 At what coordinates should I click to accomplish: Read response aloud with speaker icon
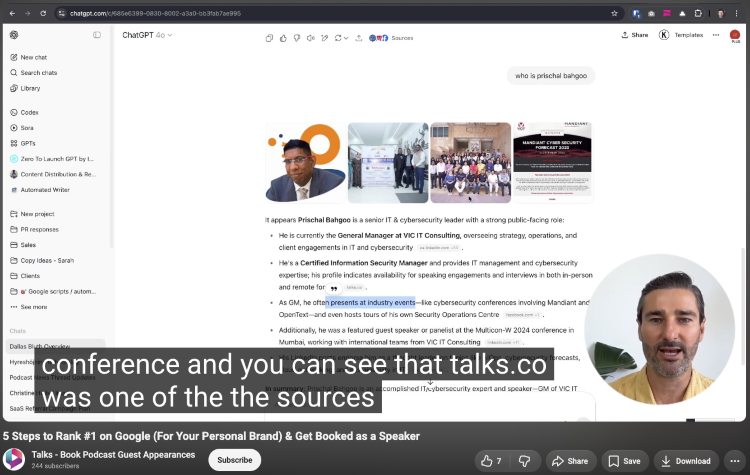tap(311, 38)
